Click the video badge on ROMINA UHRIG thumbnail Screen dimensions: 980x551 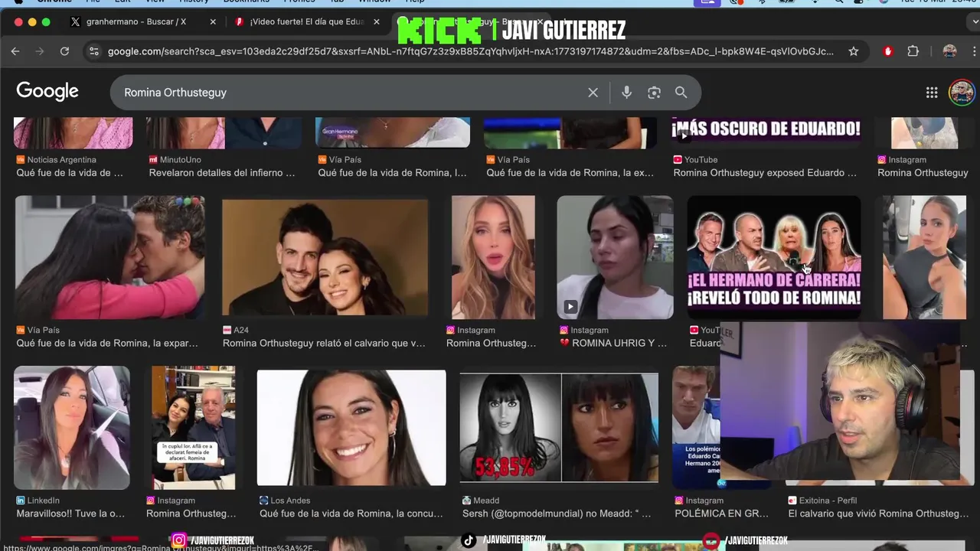[x=570, y=307]
